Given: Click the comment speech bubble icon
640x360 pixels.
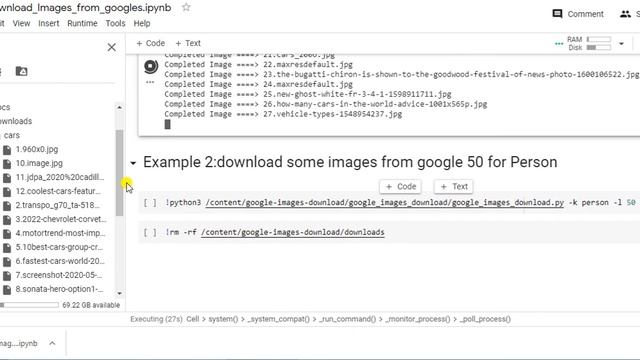Looking at the screenshot, I should [x=557, y=14].
